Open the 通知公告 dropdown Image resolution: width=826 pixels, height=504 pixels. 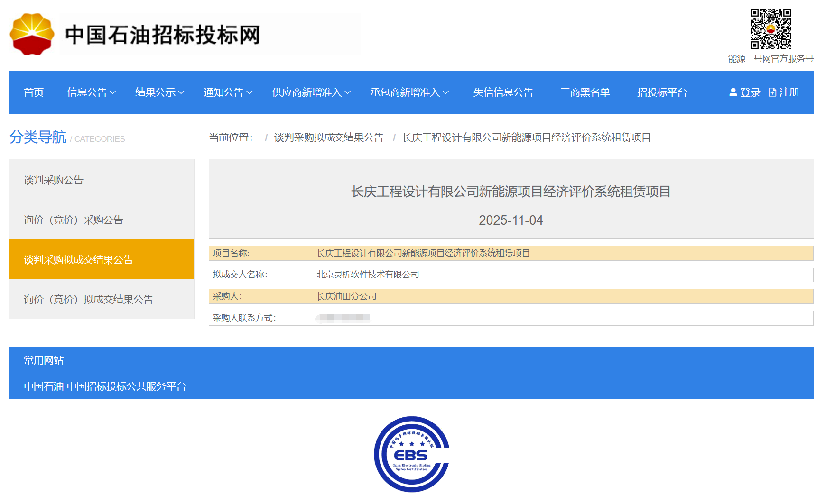click(x=228, y=92)
